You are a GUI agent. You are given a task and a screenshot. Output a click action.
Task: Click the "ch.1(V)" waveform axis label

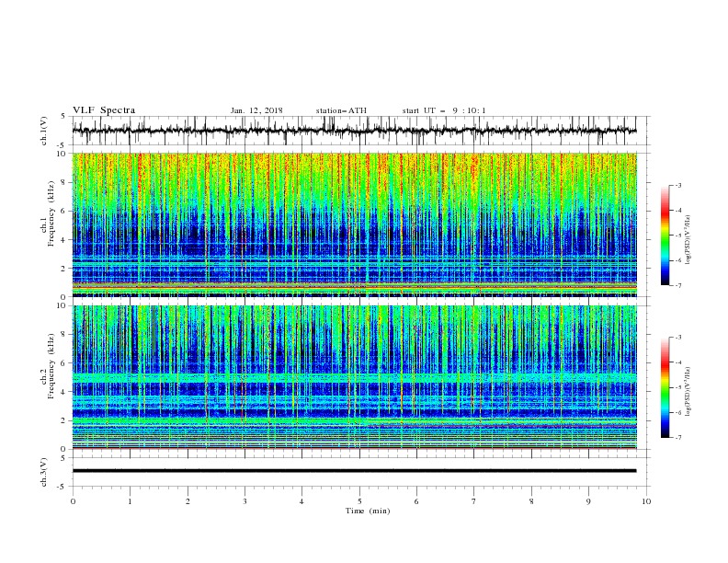tap(44, 131)
